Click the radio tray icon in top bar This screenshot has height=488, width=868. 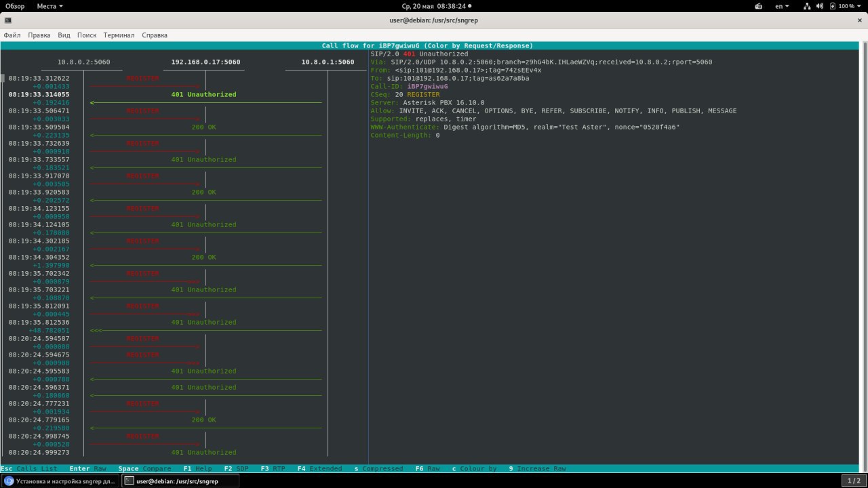759,6
